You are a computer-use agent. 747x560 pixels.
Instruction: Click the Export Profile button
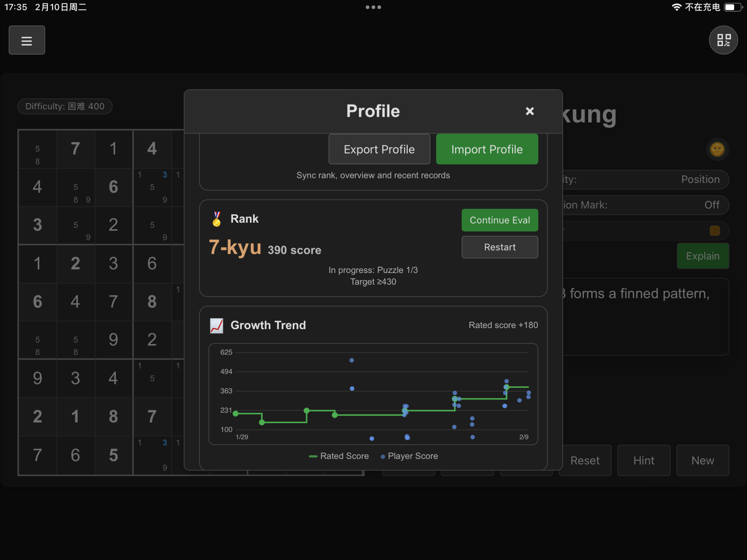379,149
